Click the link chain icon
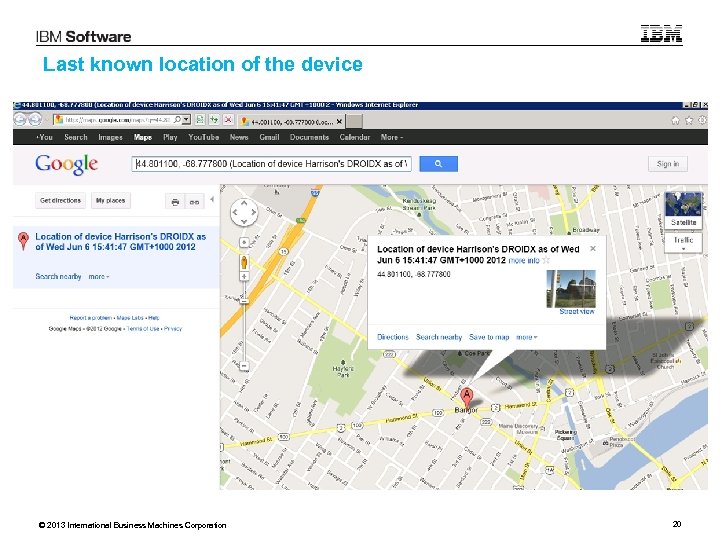 pos(194,202)
